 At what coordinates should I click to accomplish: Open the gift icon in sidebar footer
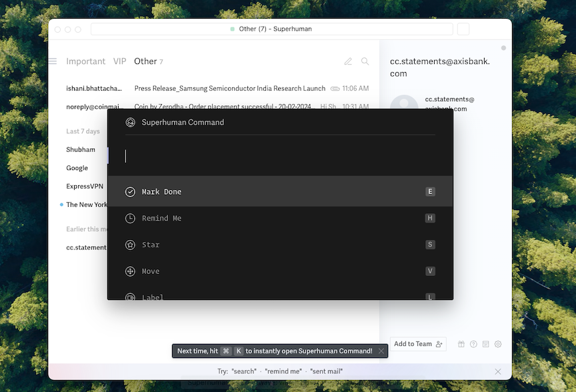(461, 344)
